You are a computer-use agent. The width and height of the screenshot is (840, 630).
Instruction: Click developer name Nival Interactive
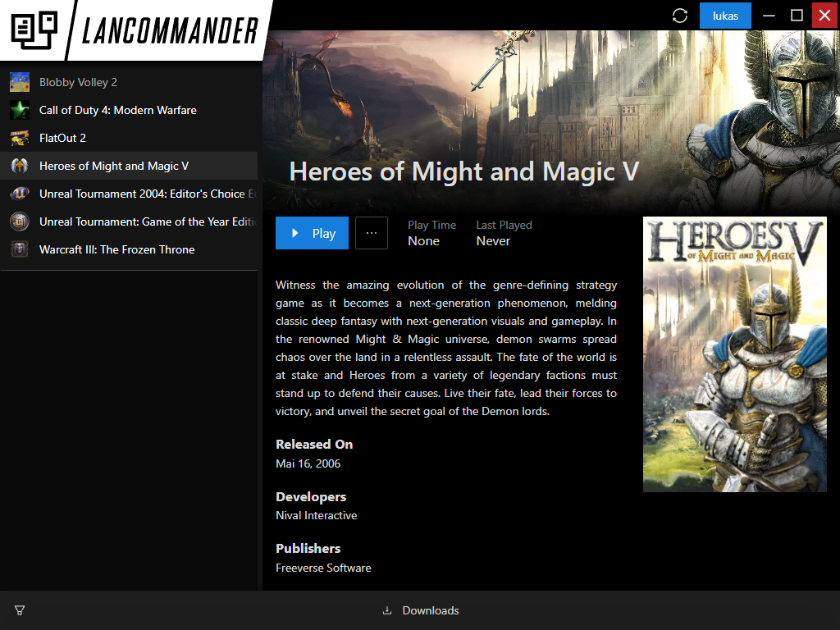316,515
